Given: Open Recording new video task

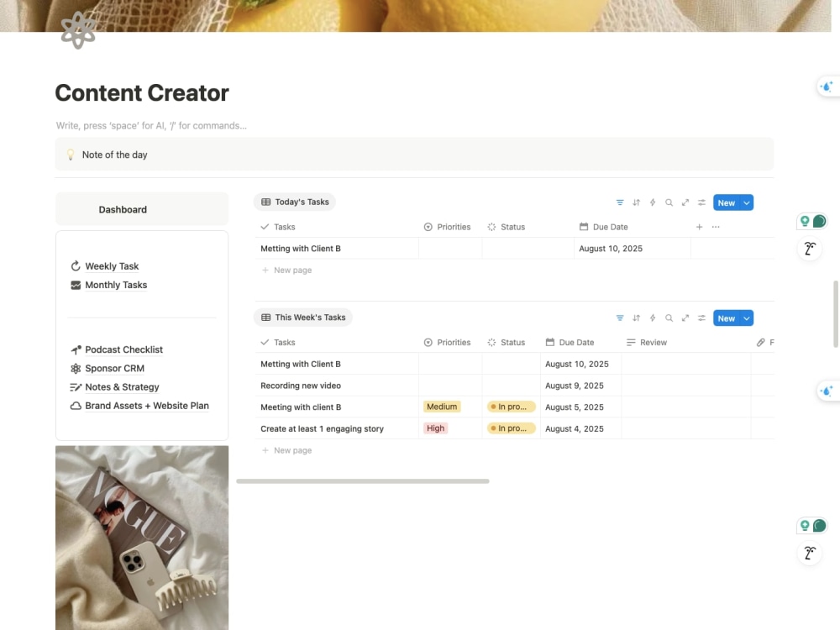Looking at the screenshot, I should pyautogui.click(x=301, y=386).
